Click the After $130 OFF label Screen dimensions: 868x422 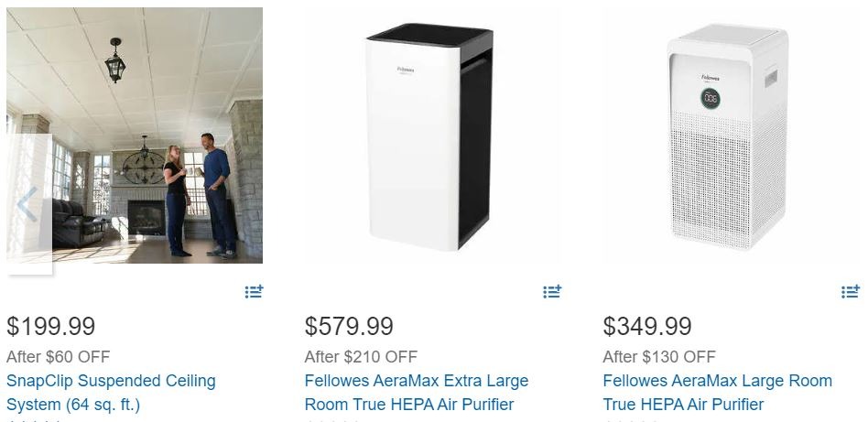659,357
